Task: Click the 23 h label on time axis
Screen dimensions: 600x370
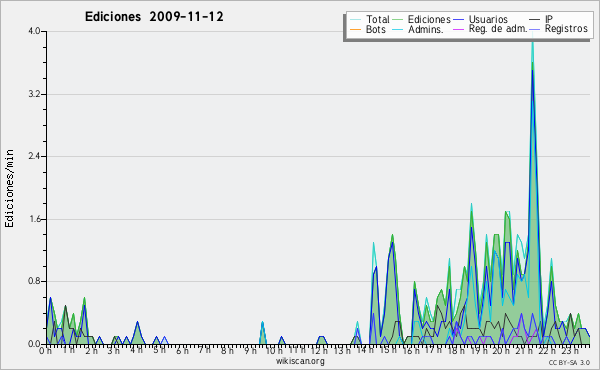Action: tap(569, 350)
